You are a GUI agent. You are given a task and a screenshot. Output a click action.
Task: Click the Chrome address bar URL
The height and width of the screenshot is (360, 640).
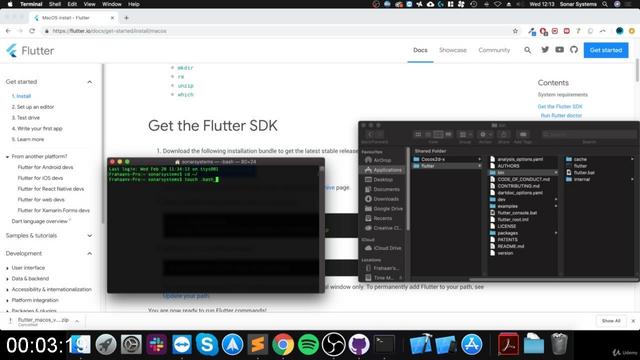point(109,31)
